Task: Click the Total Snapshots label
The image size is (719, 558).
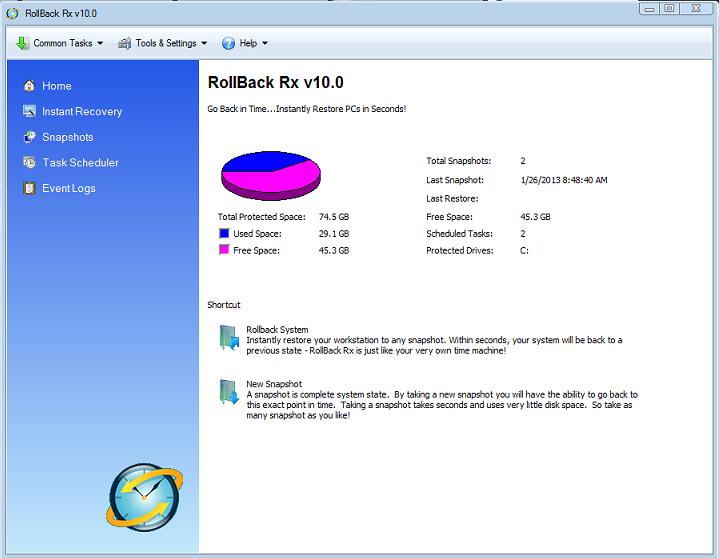Action: (459, 160)
